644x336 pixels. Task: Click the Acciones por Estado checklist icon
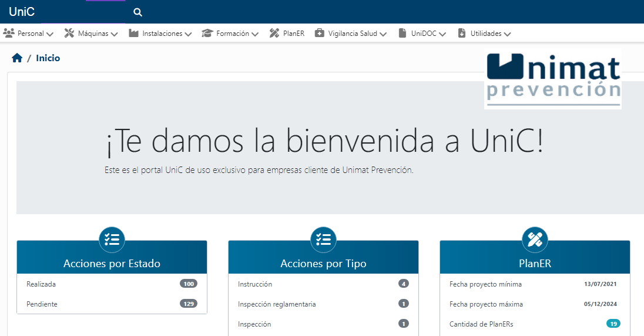tap(112, 239)
